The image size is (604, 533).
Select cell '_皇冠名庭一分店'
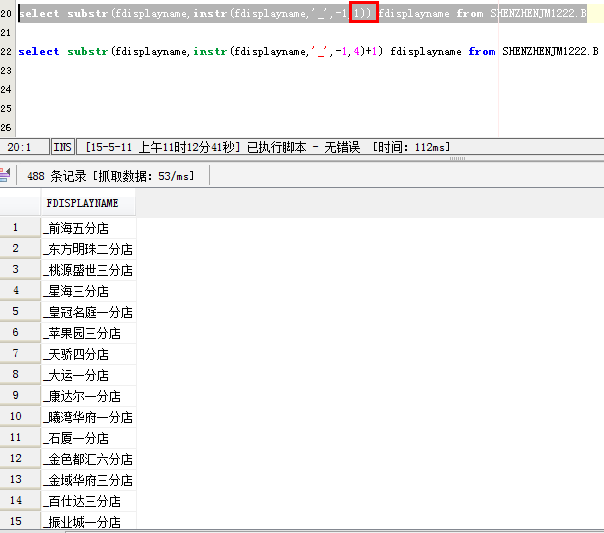[x=88, y=312]
